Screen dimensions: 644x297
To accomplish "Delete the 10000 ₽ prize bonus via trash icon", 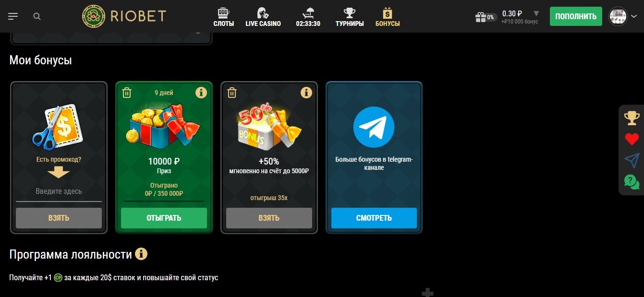I will (x=127, y=93).
